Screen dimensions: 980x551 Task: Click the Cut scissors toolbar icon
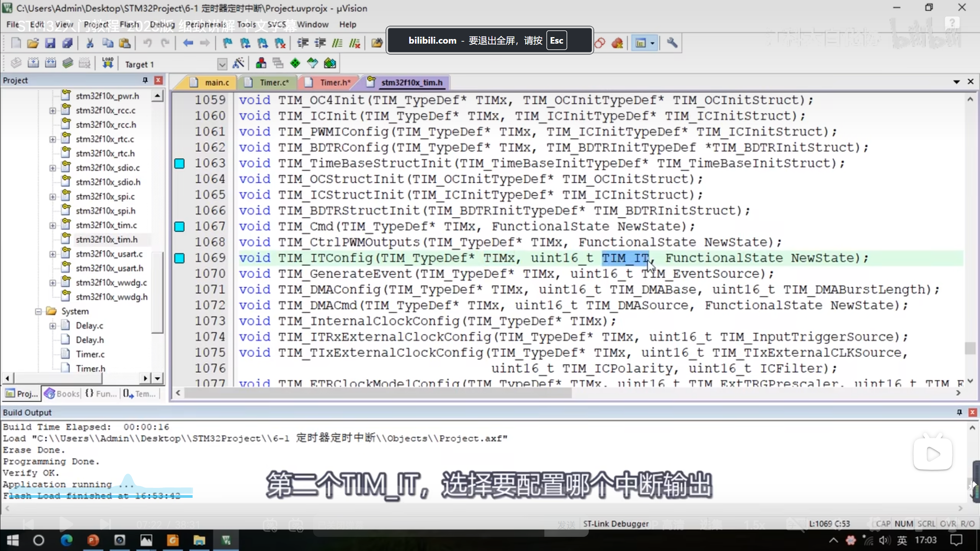90,43
